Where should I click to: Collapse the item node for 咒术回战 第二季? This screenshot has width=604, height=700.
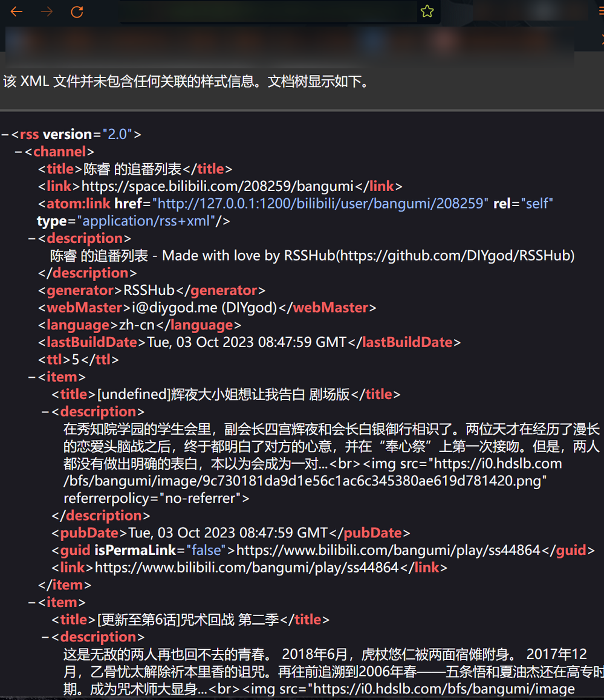coord(32,603)
